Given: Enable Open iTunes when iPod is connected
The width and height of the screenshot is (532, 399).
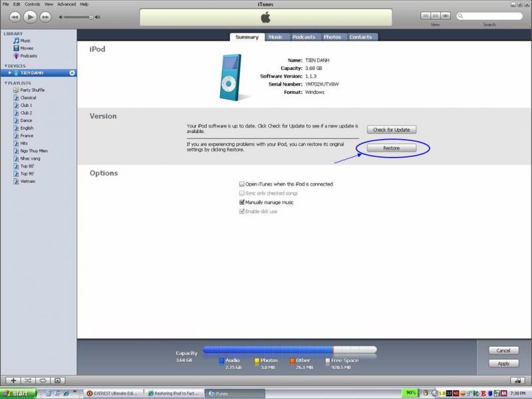Looking at the screenshot, I should coord(241,184).
